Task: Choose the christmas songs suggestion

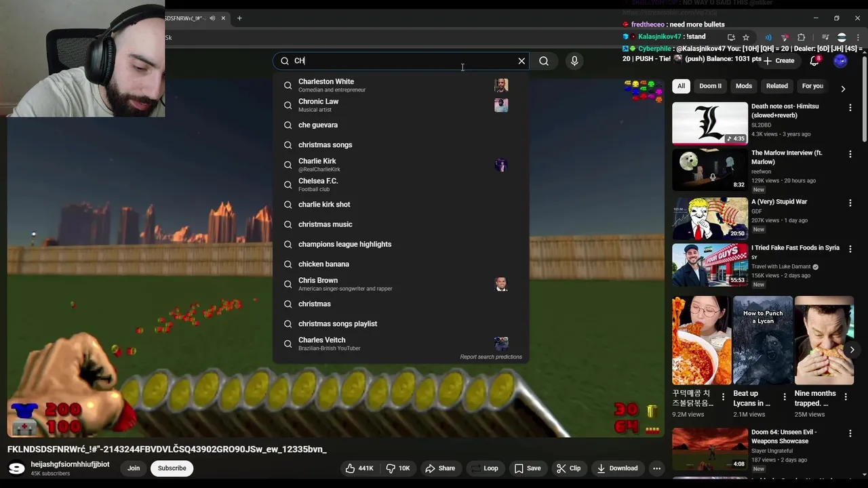Action: 401,144
